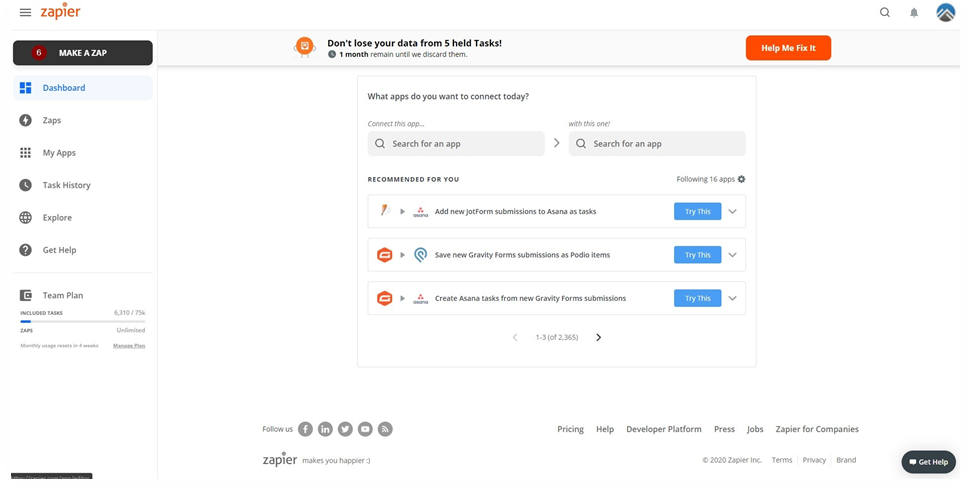Click the Gravity Forms icon in Asana tasks row
Screen dimensions: 969x488
pyautogui.click(x=384, y=298)
